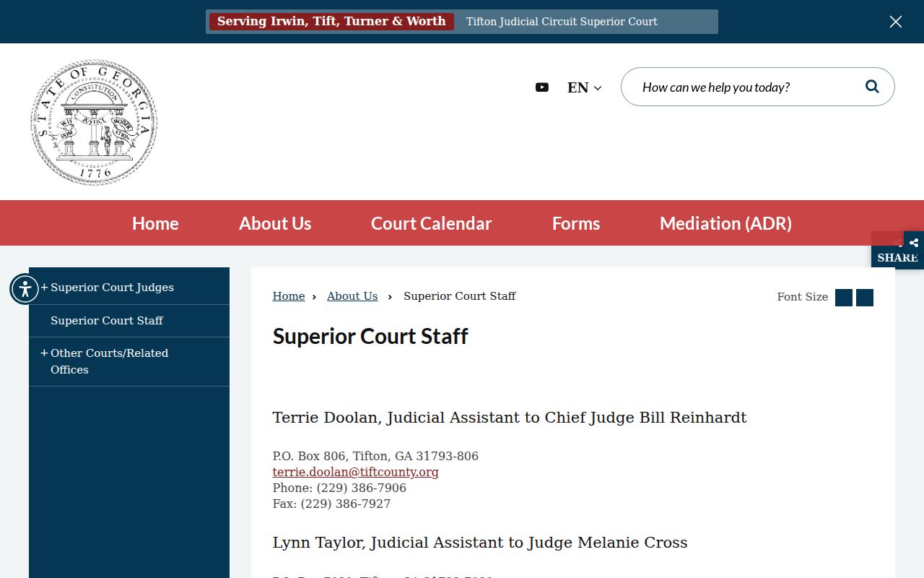Screen dimensions: 924x578
Task: Click 'Phone: (229) 386-7906' text
Action: tap(339, 488)
